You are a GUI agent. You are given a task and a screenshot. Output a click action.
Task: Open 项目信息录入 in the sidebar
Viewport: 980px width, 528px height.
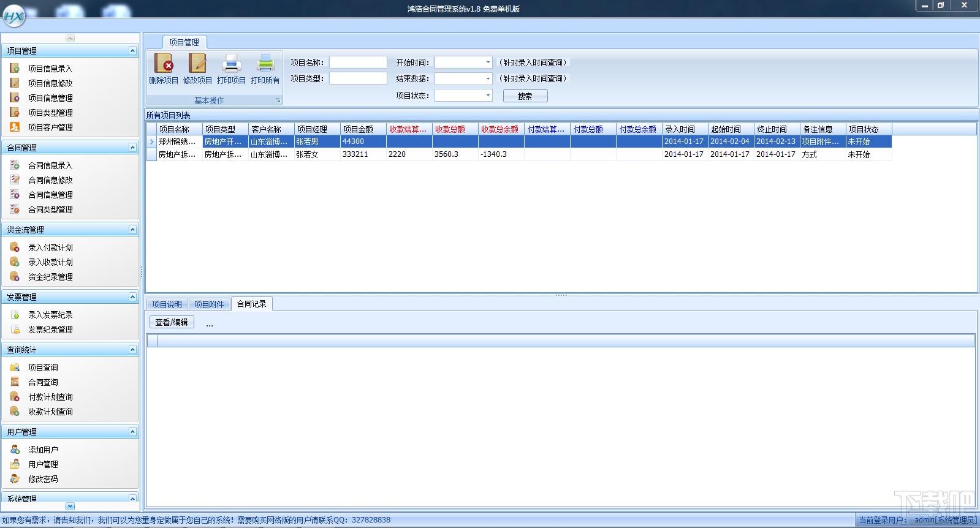[x=50, y=69]
